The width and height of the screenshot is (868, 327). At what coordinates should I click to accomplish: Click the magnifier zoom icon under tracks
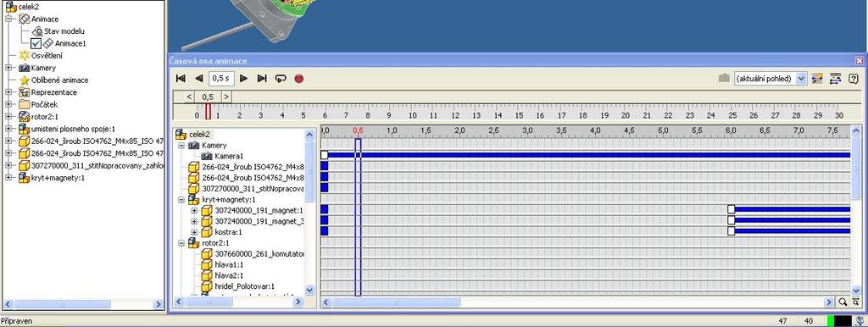[x=843, y=302]
